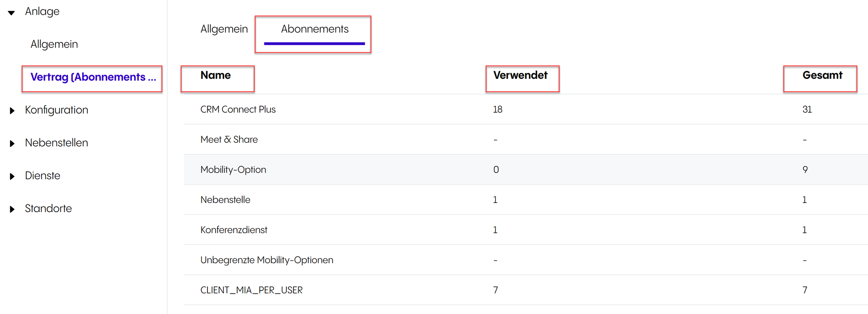The height and width of the screenshot is (314, 868).
Task: Click the CLIENT_MIA_PER_USER row
Action: pyautogui.click(x=252, y=290)
